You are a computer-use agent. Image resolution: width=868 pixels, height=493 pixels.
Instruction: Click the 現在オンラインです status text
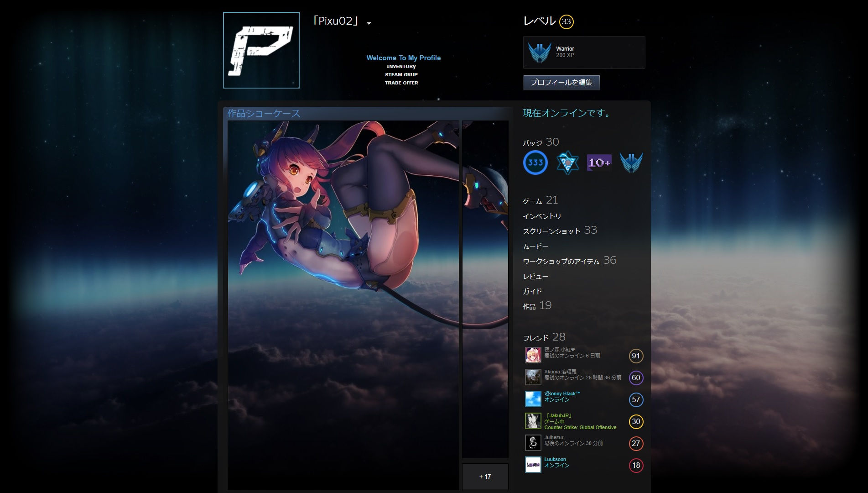[567, 113]
